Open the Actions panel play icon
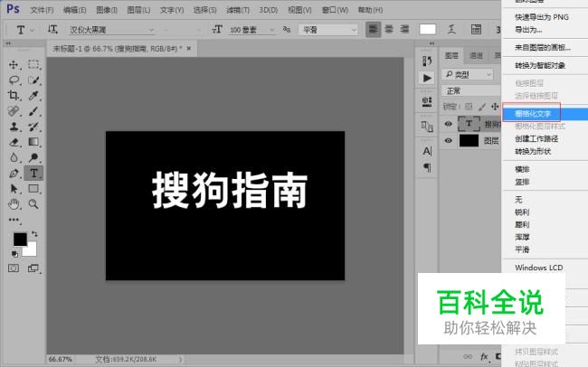 [x=427, y=78]
